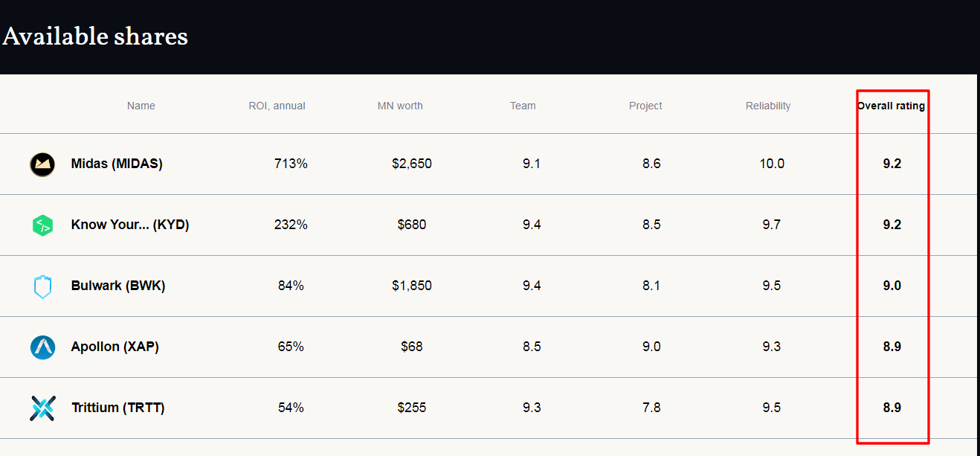Click Midas ROI value 713%

coord(291,164)
